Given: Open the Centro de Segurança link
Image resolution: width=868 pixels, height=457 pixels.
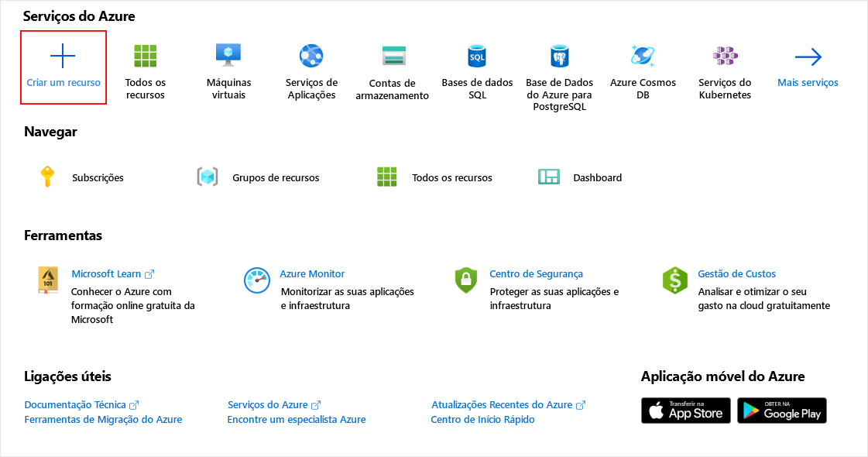Looking at the screenshot, I should coord(536,273).
